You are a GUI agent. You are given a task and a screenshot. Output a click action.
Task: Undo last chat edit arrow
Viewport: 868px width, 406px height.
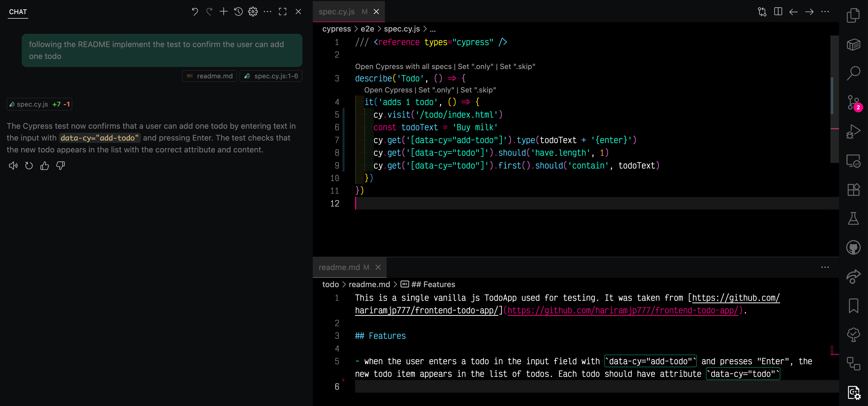195,12
